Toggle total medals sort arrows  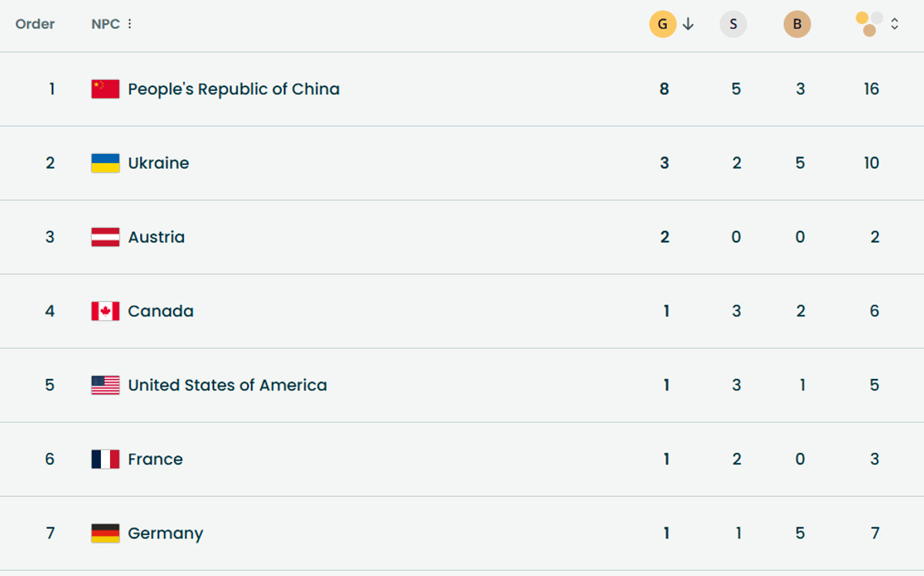pyautogui.click(x=895, y=25)
